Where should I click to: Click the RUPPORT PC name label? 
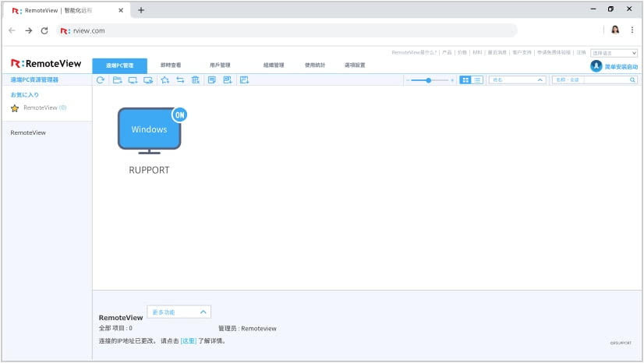pyautogui.click(x=149, y=171)
